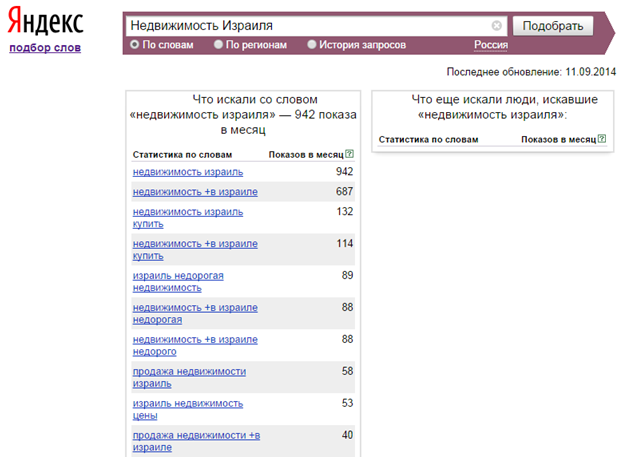Open the подбор слов link
The width and height of the screenshot is (627, 459).
coord(45,48)
